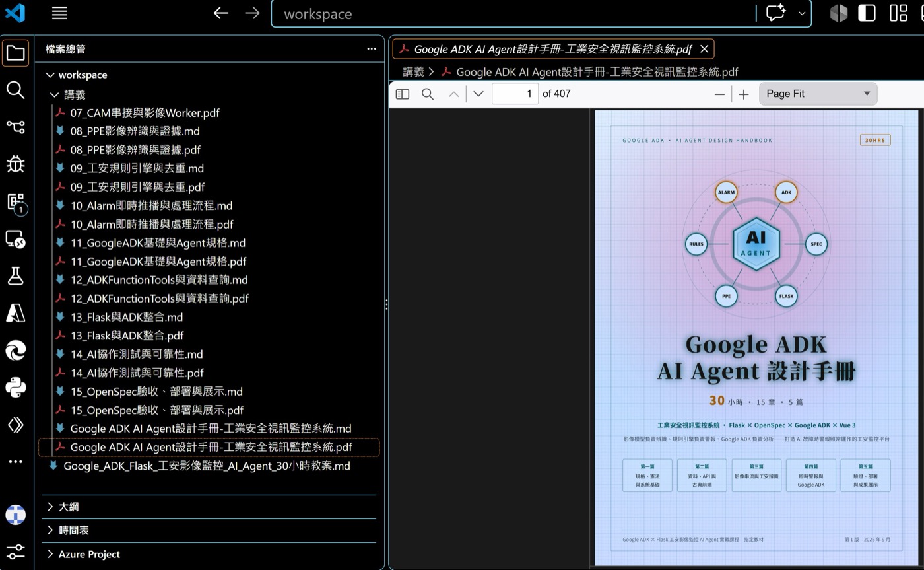
Task: Expand the 大綱 section
Action: tap(209, 507)
